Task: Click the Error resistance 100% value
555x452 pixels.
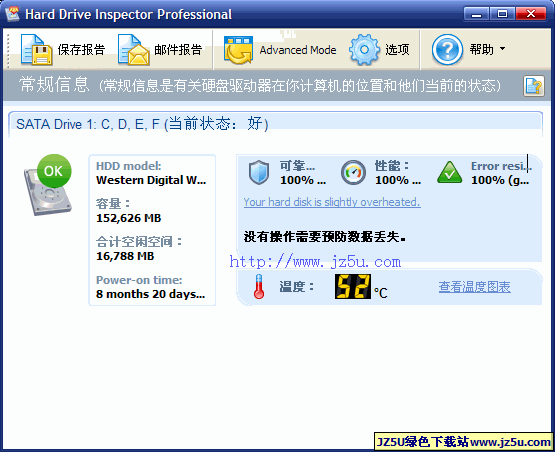Action: click(500, 180)
